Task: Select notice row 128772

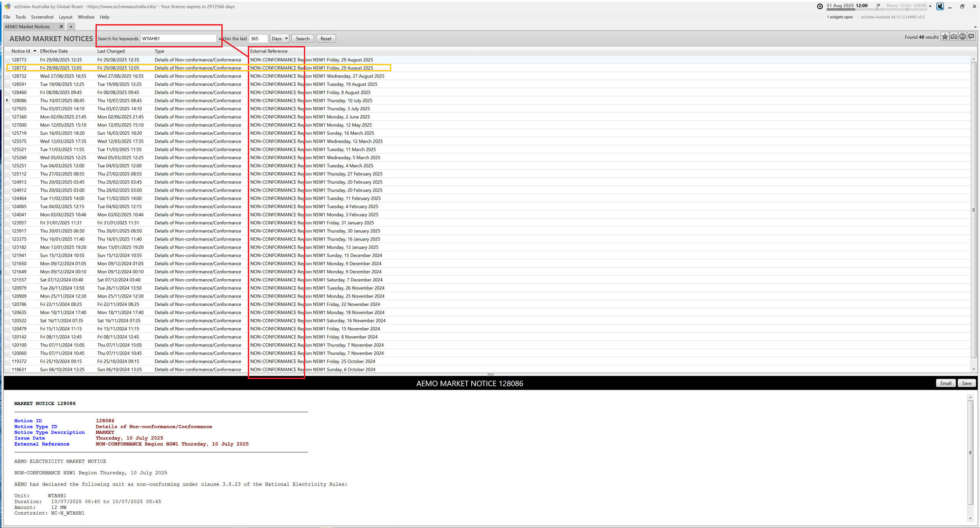Action: 488,68
